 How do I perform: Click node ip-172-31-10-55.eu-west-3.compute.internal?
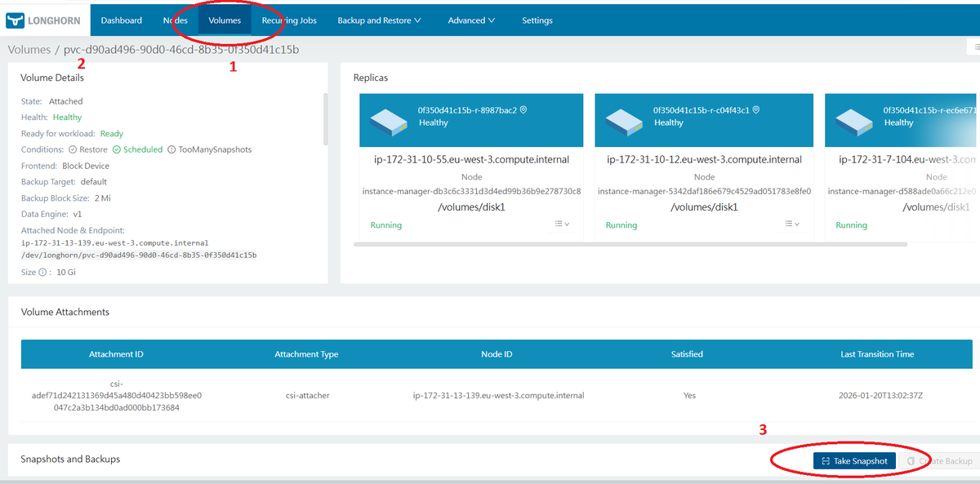(470, 160)
